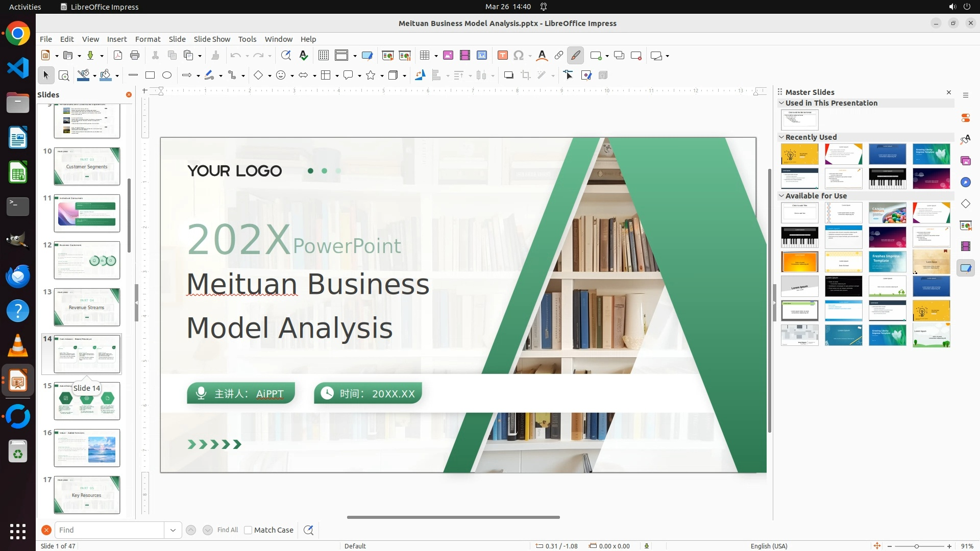Toggle the Display Grid icon
The width and height of the screenshot is (980, 551).
[x=324, y=56]
